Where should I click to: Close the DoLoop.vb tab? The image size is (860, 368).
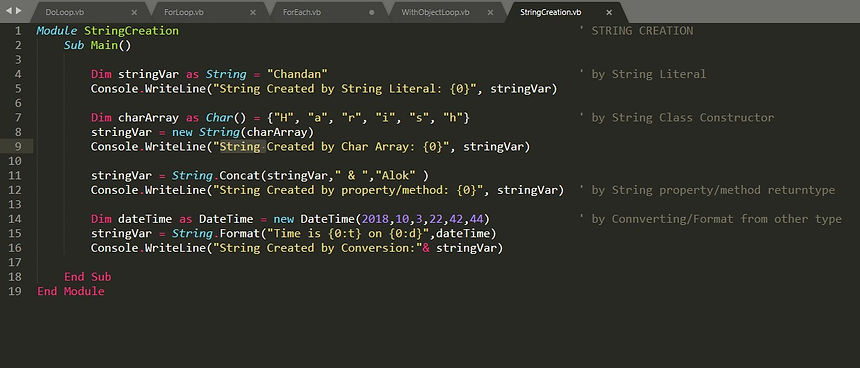[134, 12]
